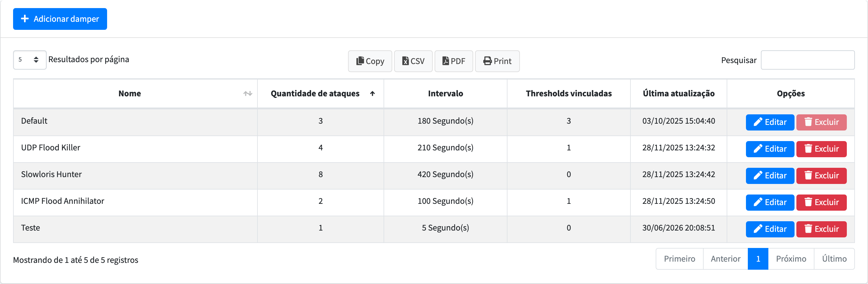
Task: Go to Próximo page
Action: coord(791,259)
